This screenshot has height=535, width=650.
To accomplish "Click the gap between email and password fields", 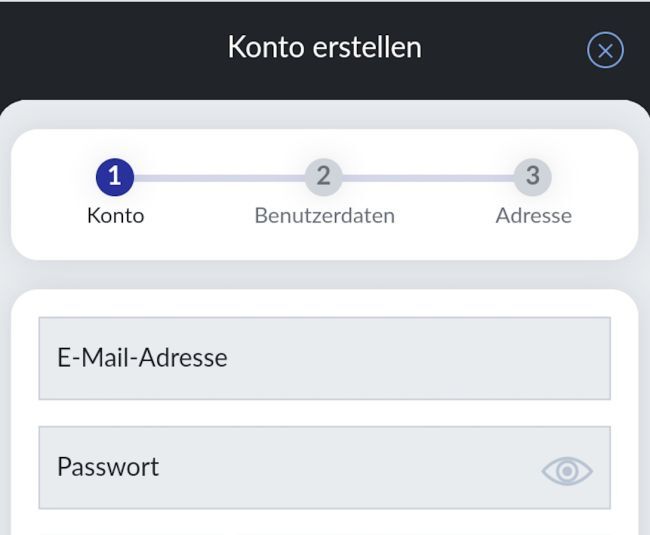I will pos(324,413).
